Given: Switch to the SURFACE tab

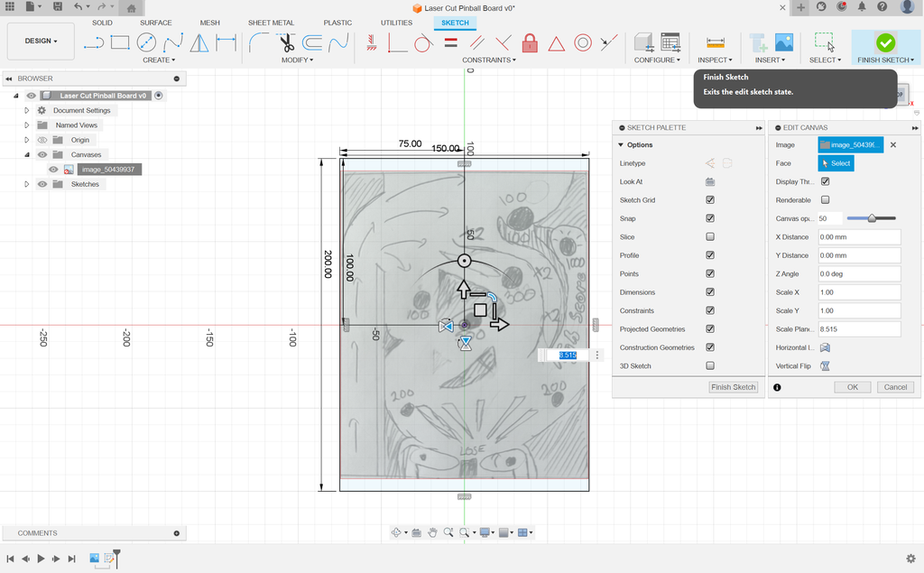Looking at the screenshot, I should pos(155,23).
